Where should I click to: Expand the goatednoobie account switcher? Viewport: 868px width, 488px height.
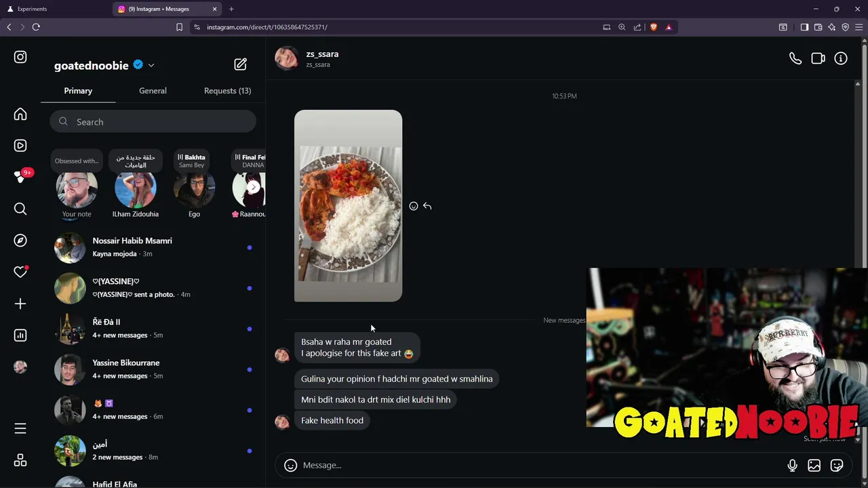tap(151, 65)
